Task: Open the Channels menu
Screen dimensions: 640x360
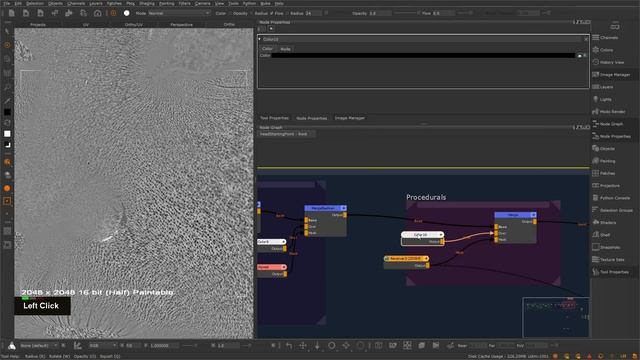Action: [76, 3]
